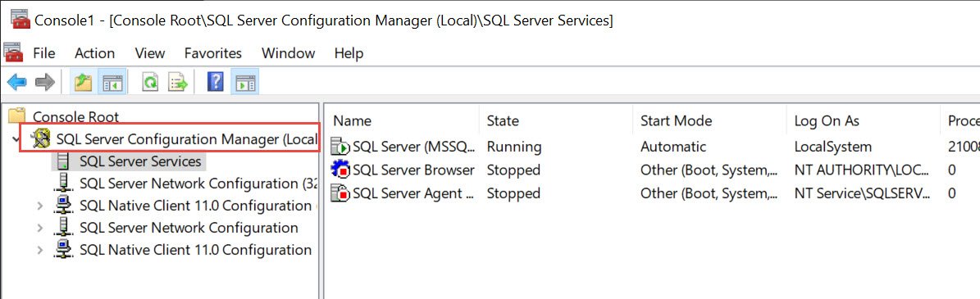Click the blue Help question mark icon
This screenshot has height=299, width=980.
point(215,82)
